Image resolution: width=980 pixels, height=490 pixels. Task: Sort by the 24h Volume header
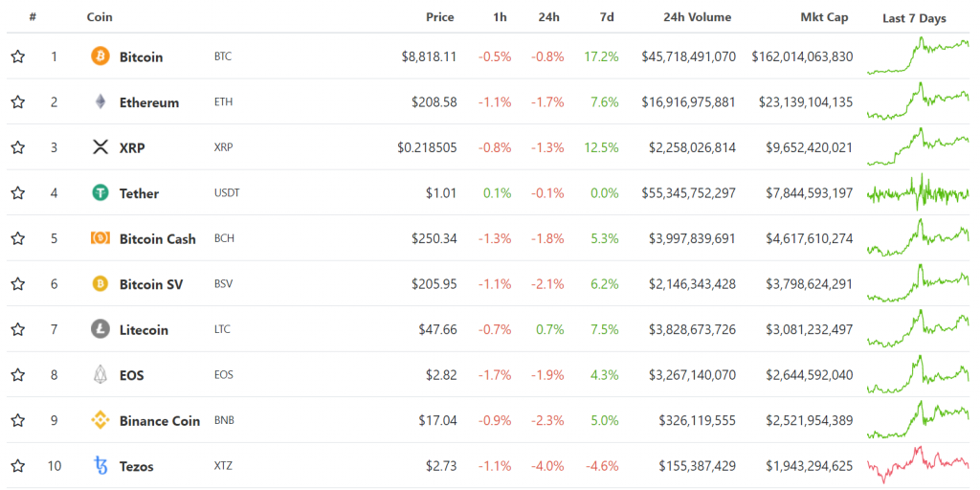click(697, 17)
